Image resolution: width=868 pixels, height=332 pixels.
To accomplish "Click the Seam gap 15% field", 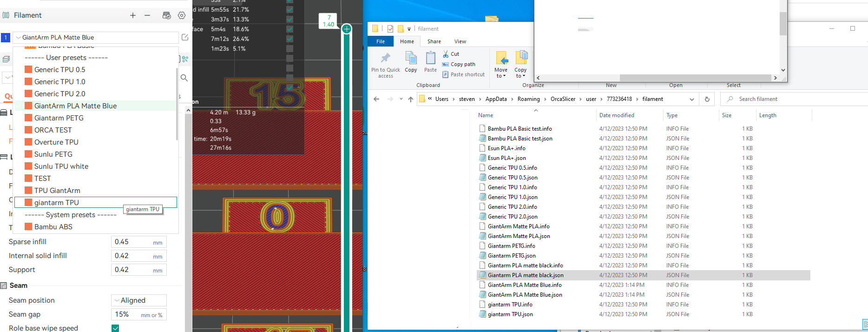I will click(x=138, y=314).
